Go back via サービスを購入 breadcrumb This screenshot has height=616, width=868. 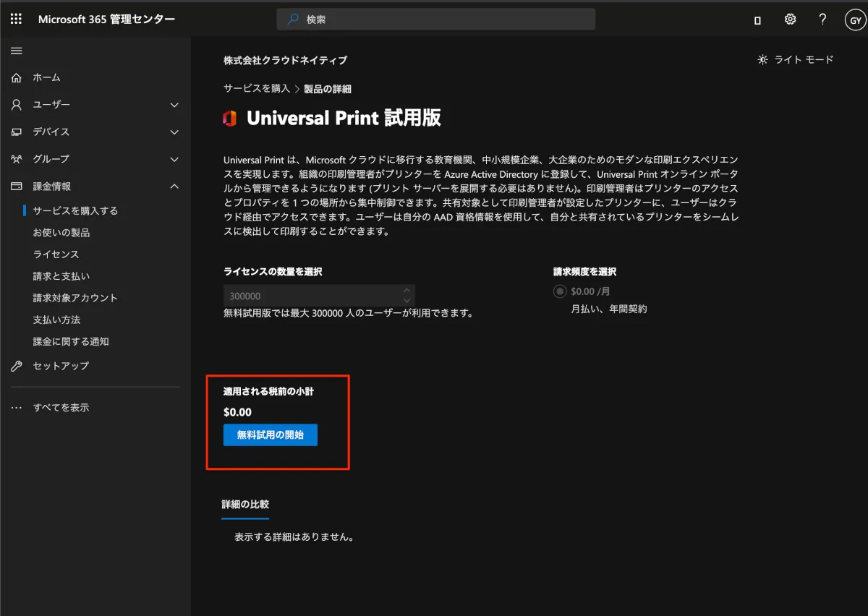click(257, 89)
